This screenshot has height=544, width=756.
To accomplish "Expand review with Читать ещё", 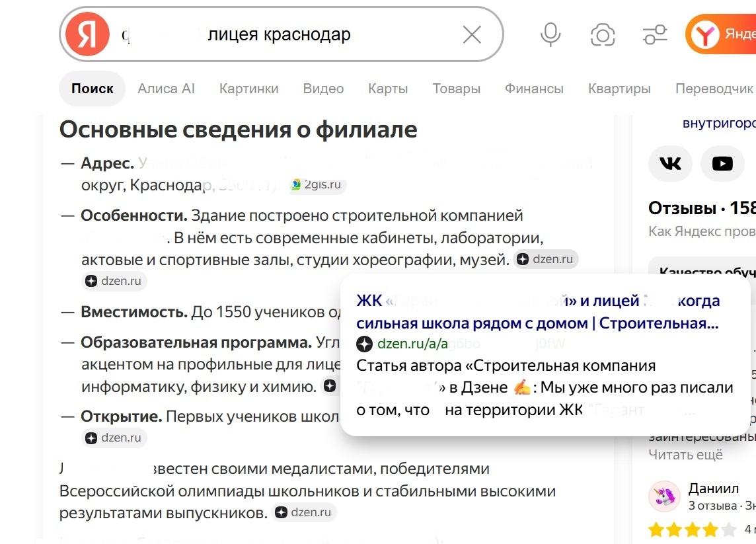I will tap(685, 455).
